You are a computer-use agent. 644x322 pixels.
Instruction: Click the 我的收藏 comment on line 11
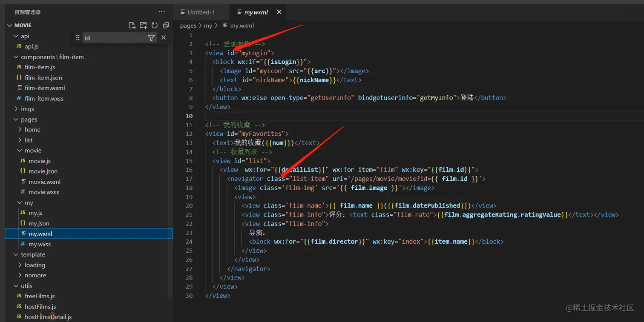235,125
